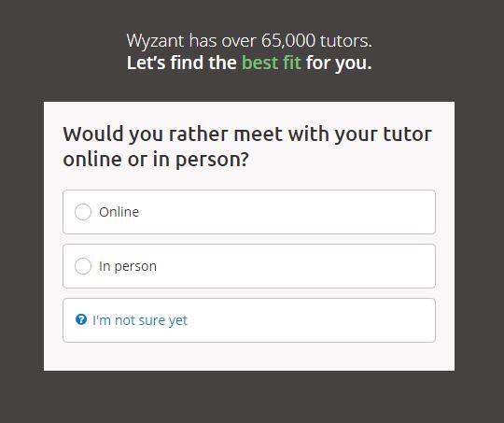Screen dimensions: 504x423
Task: Click the "65,000" number in the heading
Action: pos(288,41)
